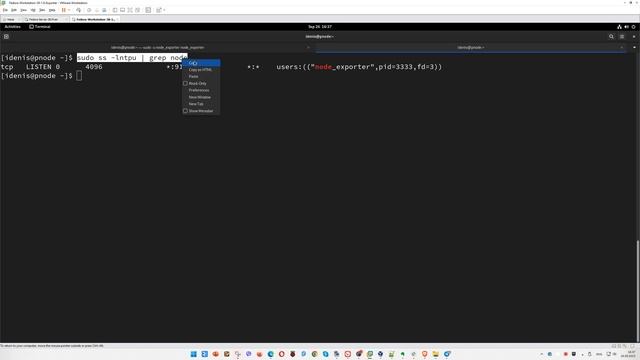Open VMware Tabs menu
This screenshot has height=360, width=640.
click(42, 10)
